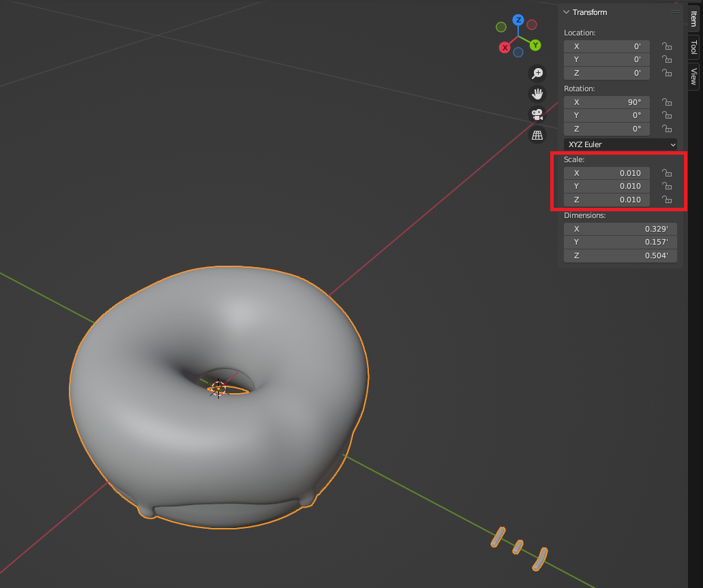Collapse the Transform panel
This screenshot has height=588, width=703.
click(x=566, y=12)
